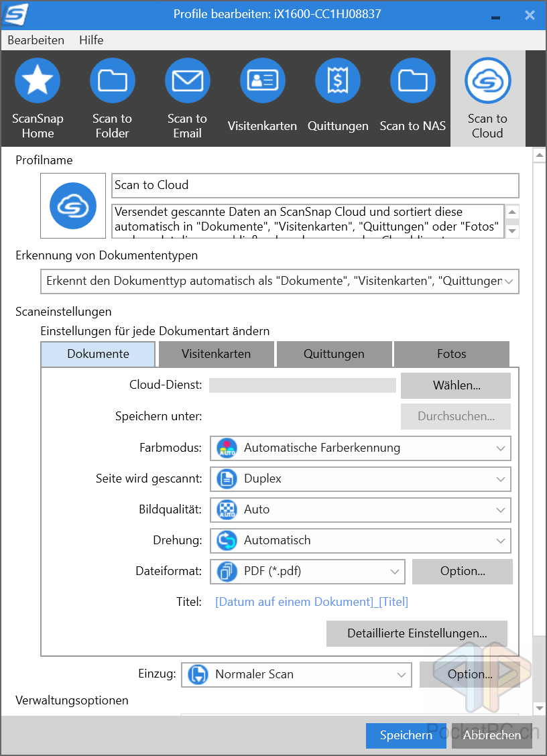Open the Quittungen receipt profile icon

click(x=338, y=80)
